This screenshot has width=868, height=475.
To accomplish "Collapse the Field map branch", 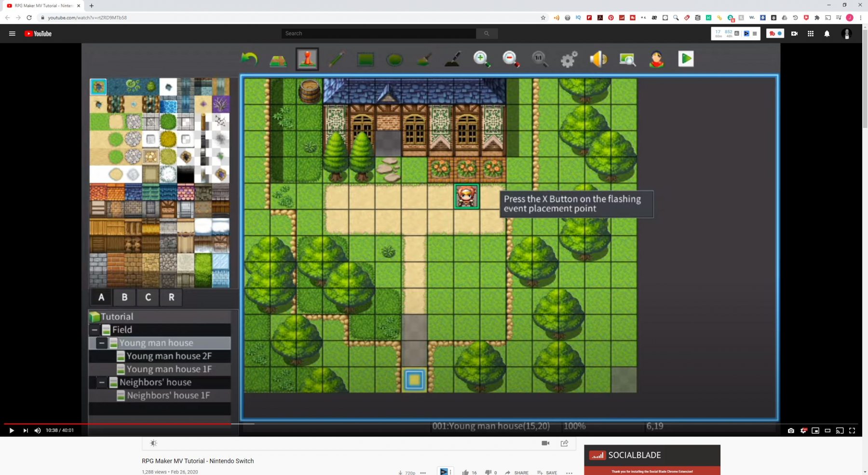I will pyautogui.click(x=95, y=330).
